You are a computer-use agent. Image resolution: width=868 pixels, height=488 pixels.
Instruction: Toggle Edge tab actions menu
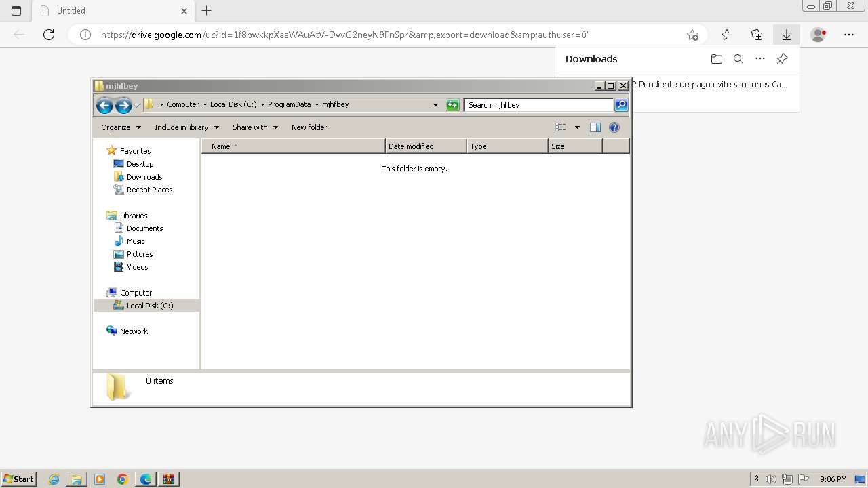16,11
